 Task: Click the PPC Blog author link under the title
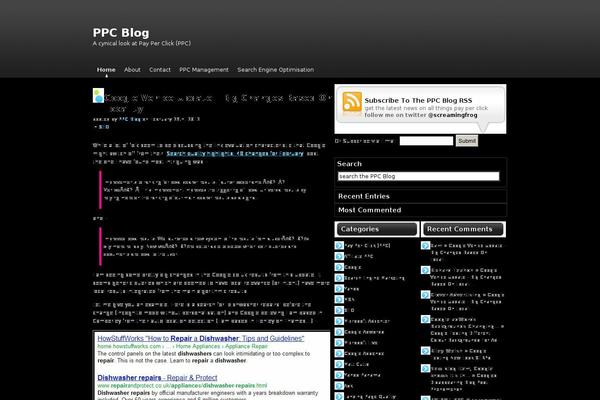coord(130,119)
